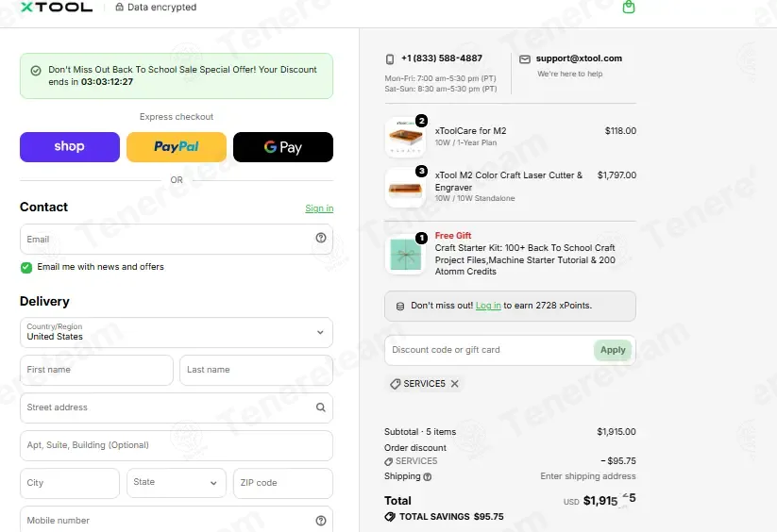The image size is (777, 532).
Task: Click the City field
Action: click(70, 483)
